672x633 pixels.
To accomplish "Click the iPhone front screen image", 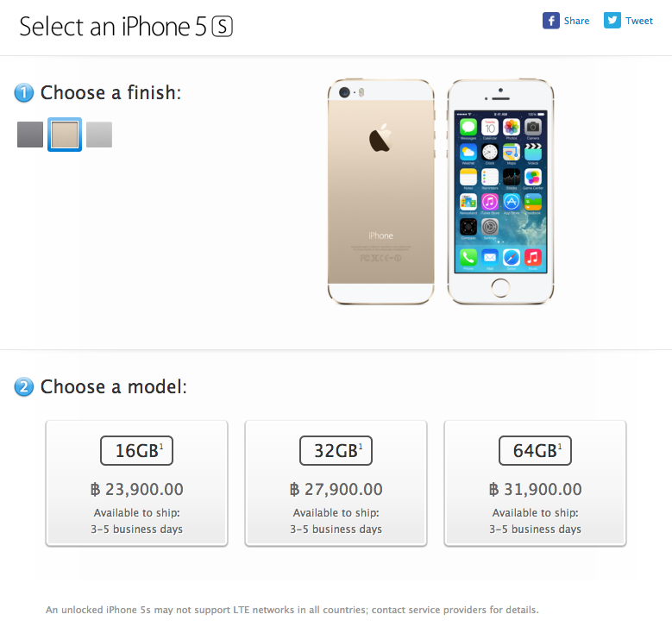I will click(x=500, y=191).
